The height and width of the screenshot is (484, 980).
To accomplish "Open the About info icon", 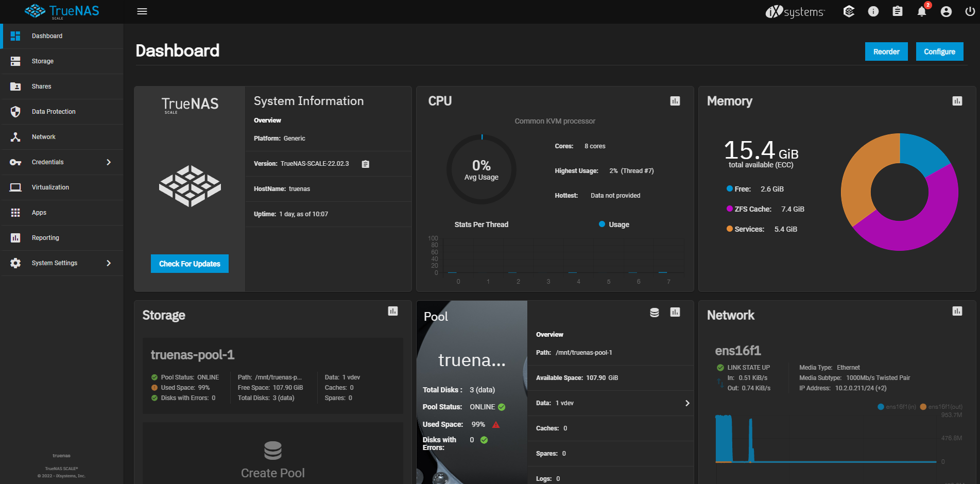I will point(873,11).
